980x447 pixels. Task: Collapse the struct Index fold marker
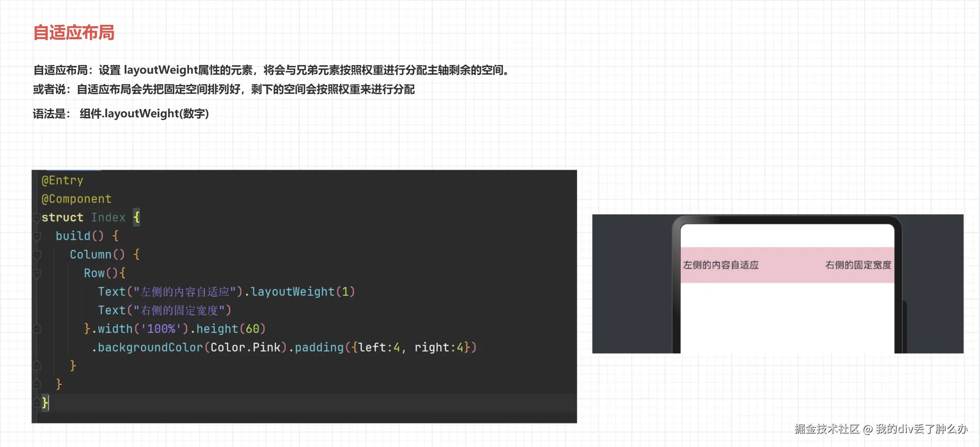coord(37,217)
